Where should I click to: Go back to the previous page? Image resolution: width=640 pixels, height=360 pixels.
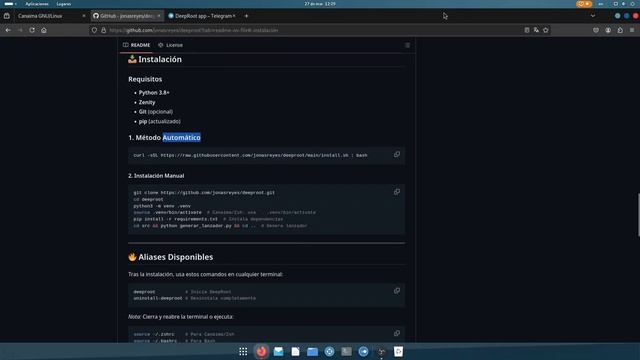pos(8,30)
